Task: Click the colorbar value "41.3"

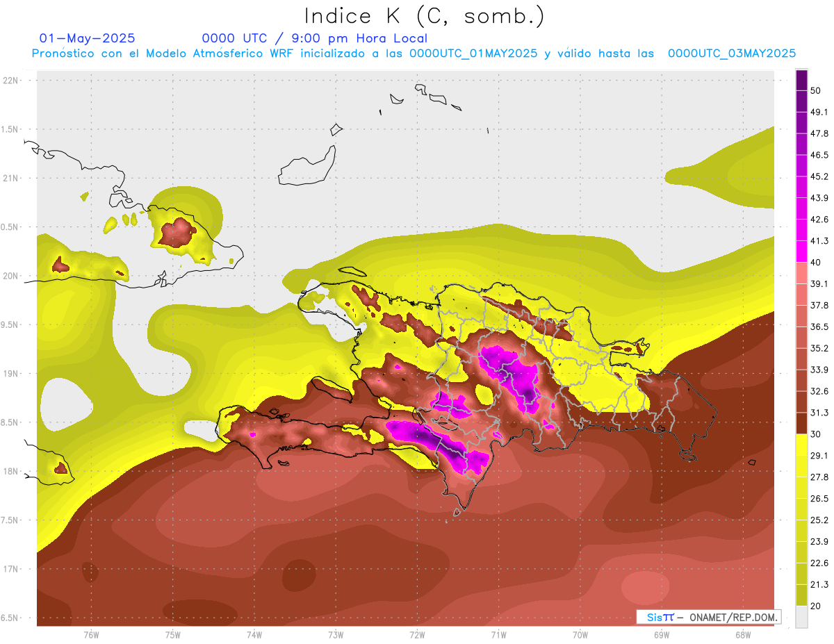Action: pos(819,241)
